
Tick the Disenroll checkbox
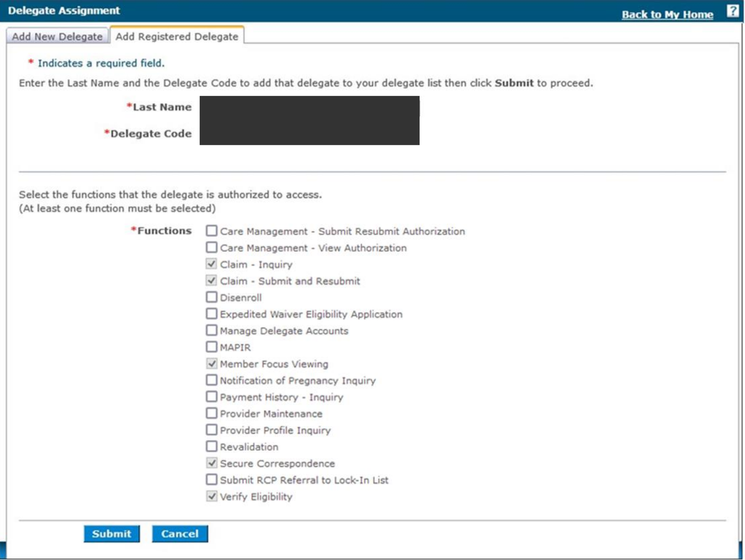click(212, 297)
